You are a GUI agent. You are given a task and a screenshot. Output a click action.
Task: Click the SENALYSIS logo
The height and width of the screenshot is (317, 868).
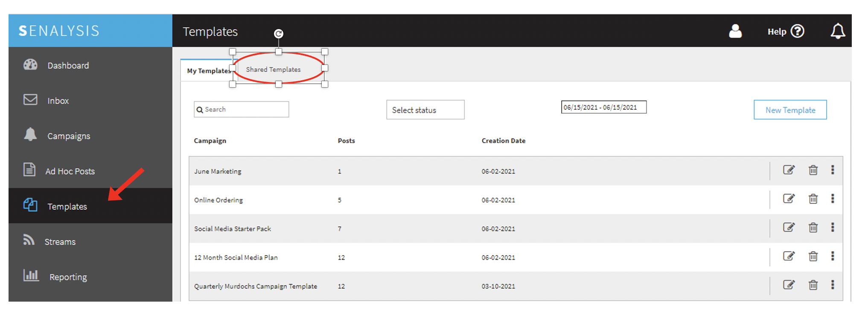tap(59, 31)
